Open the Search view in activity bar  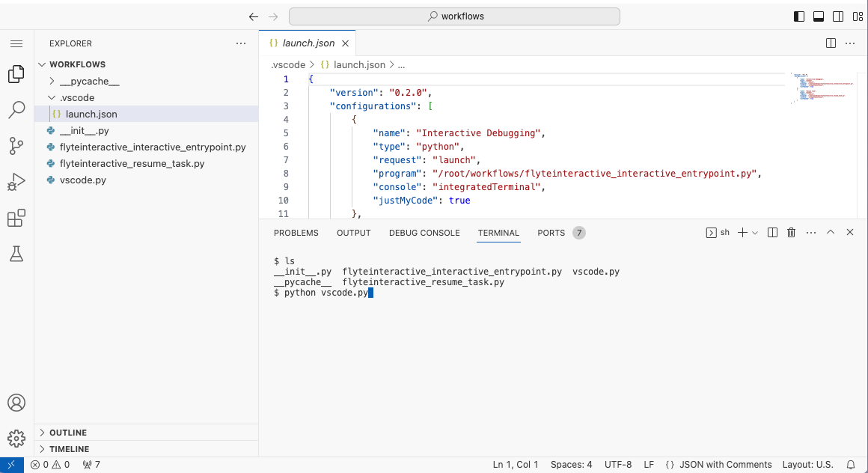(x=16, y=110)
